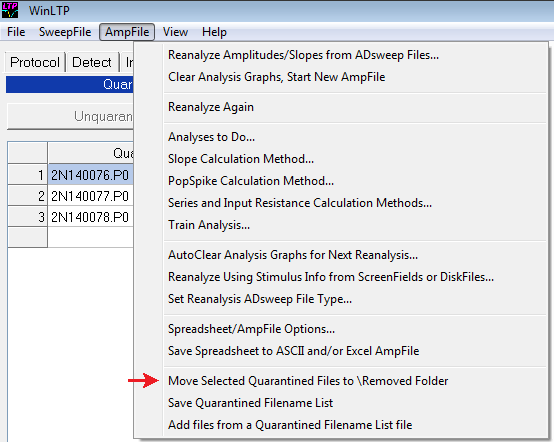The height and width of the screenshot is (442, 554).
Task: Open PopSpike Calculation Method settings
Action: pyautogui.click(x=251, y=181)
